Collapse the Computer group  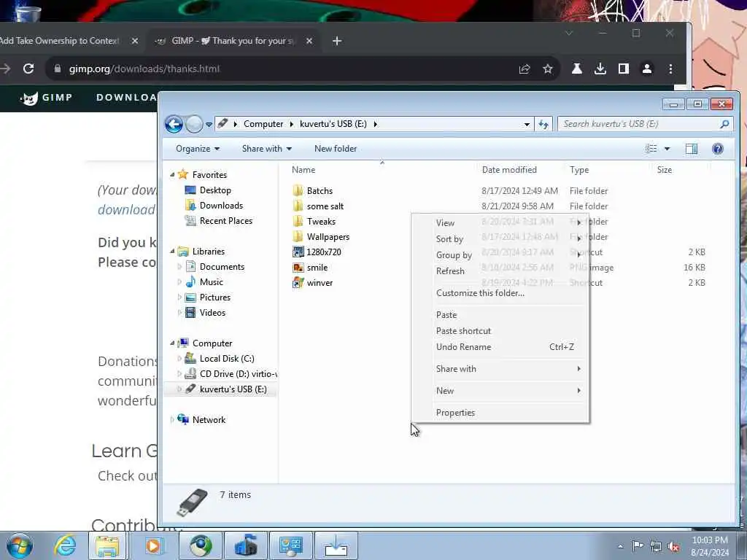click(x=172, y=343)
